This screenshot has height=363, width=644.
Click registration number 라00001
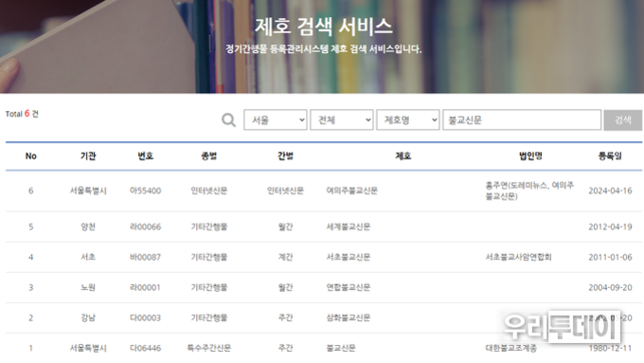point(145,288)
